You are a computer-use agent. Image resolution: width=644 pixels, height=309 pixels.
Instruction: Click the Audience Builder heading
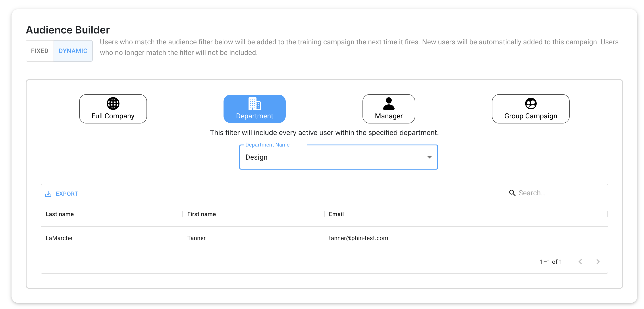(x=68, y=30)
